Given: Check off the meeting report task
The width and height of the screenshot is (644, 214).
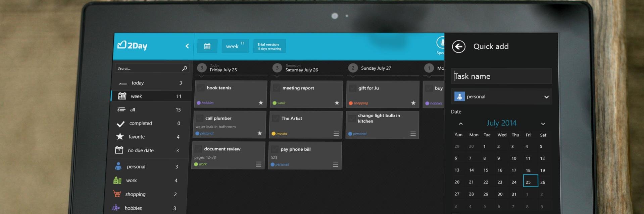Looking at the screenshot, I should coord(277,88).
